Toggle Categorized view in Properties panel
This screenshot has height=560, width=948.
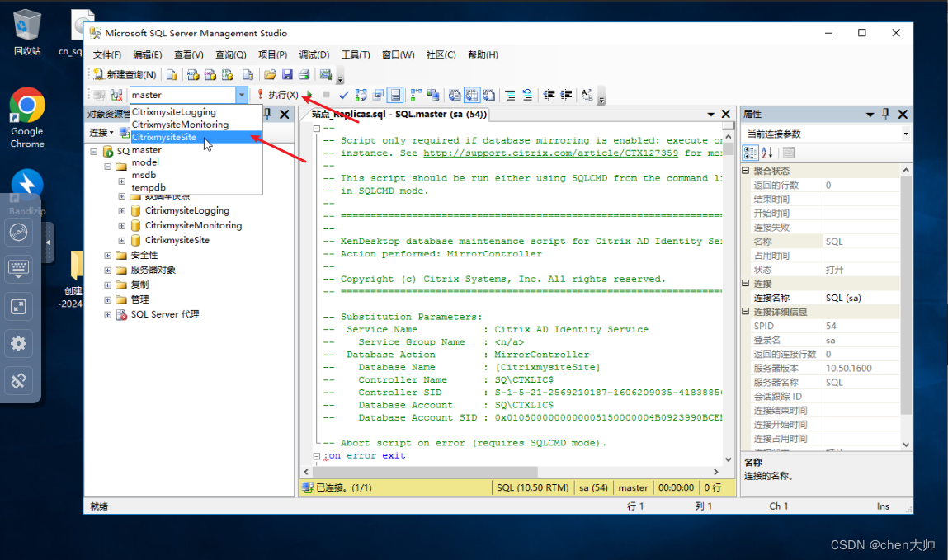(750, 153)
